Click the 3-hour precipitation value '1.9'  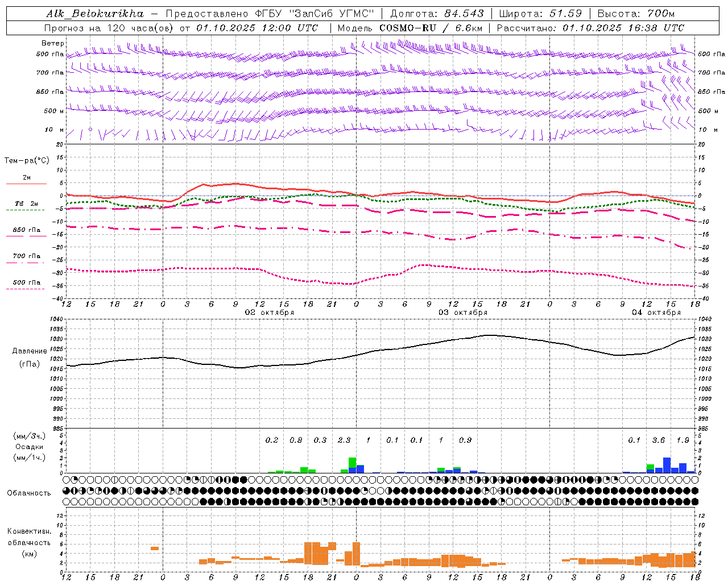(683, 440)
